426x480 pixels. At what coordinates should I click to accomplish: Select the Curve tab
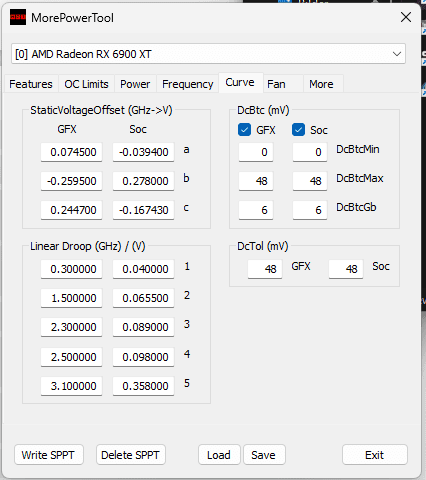click(x=240, y=82)
